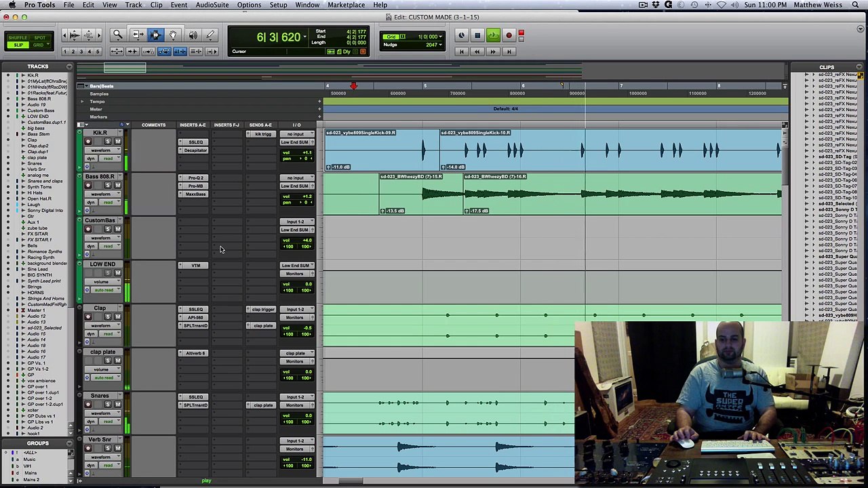Select the Scrubber speaker tool
Viewport: 868px width, 488px height.
tap(193, 35)
